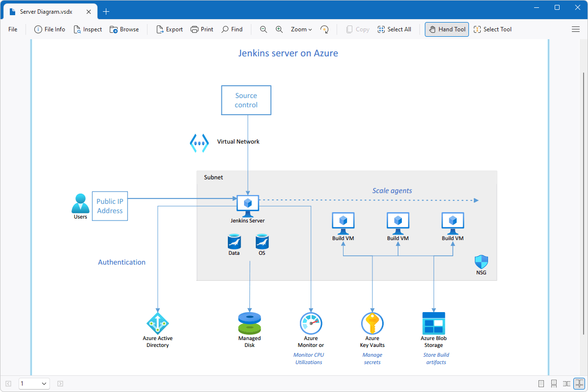This screenshot has height=392, width=588.
Task: Open the page number dropdown
Action: [x=34, y=384]
